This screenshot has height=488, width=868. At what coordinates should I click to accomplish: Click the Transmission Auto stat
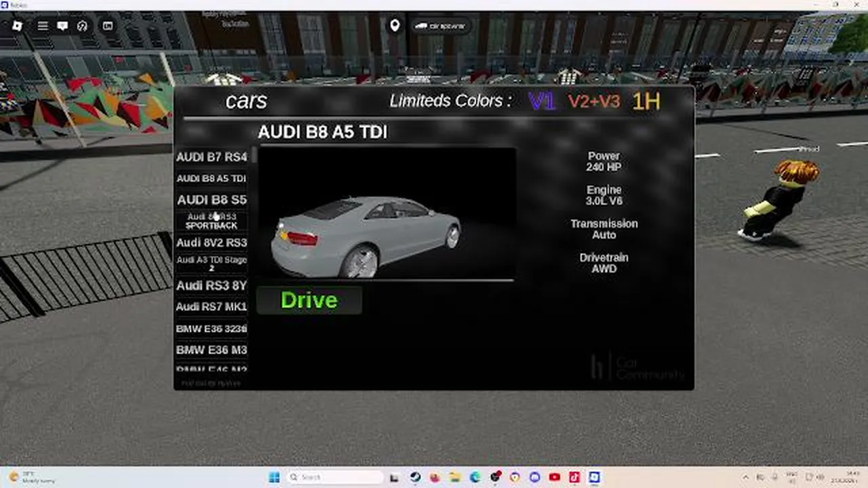[604, 229]
